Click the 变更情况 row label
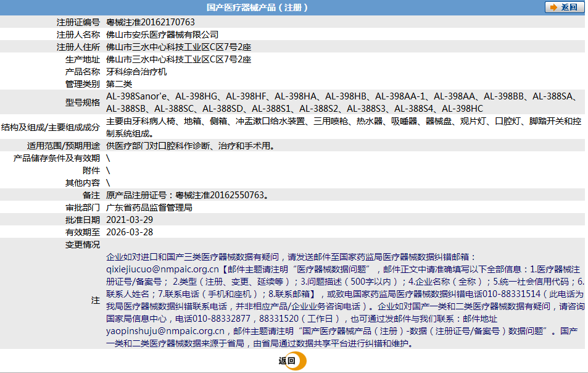This screenshot has width=588, height=373. 83,245
